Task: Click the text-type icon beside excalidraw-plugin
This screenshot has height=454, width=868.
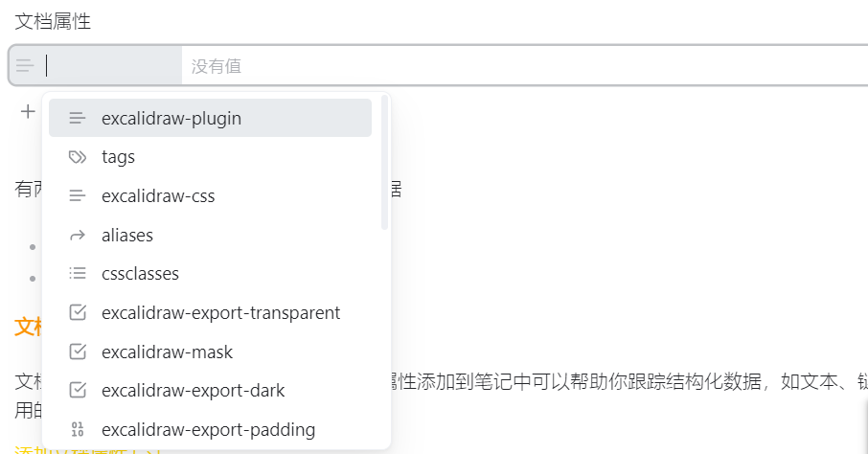Action: coord(78,119)
